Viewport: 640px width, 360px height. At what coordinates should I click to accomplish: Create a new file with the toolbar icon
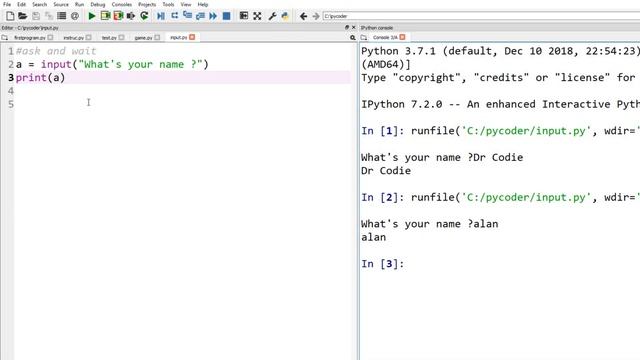coord(10,16)
